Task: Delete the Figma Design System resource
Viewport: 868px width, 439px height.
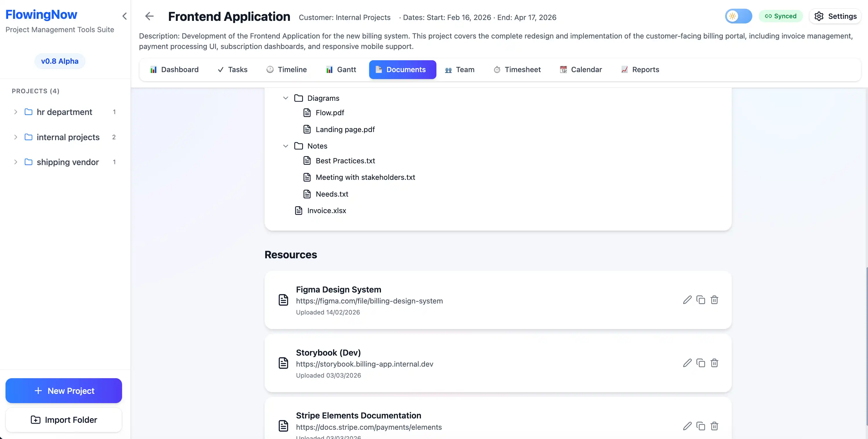Action: click(714, 300)
